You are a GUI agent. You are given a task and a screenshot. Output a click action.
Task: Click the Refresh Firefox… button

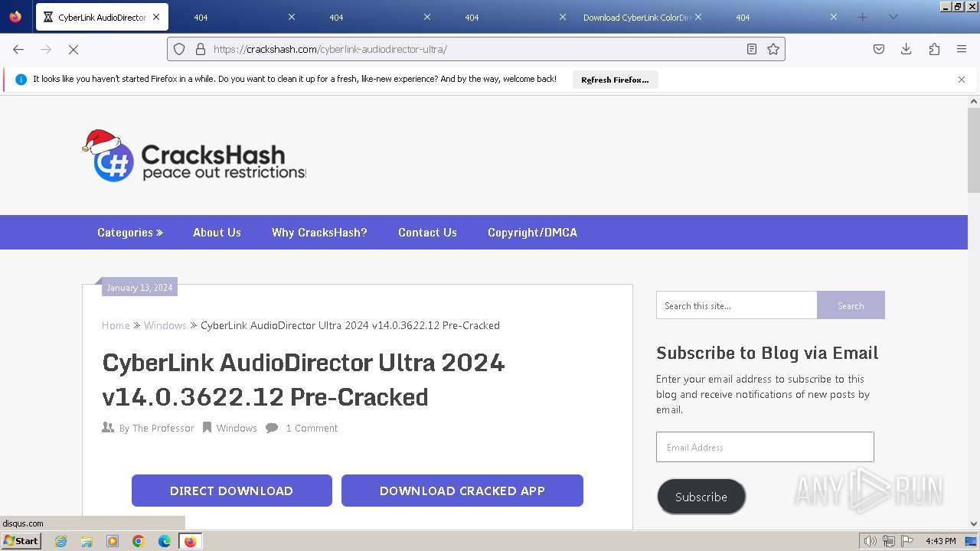(x=615, y=80)
